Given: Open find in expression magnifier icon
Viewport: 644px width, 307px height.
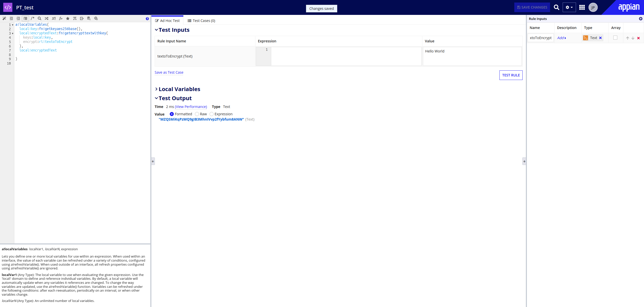Looking at the screenshot, I should 40,18.
